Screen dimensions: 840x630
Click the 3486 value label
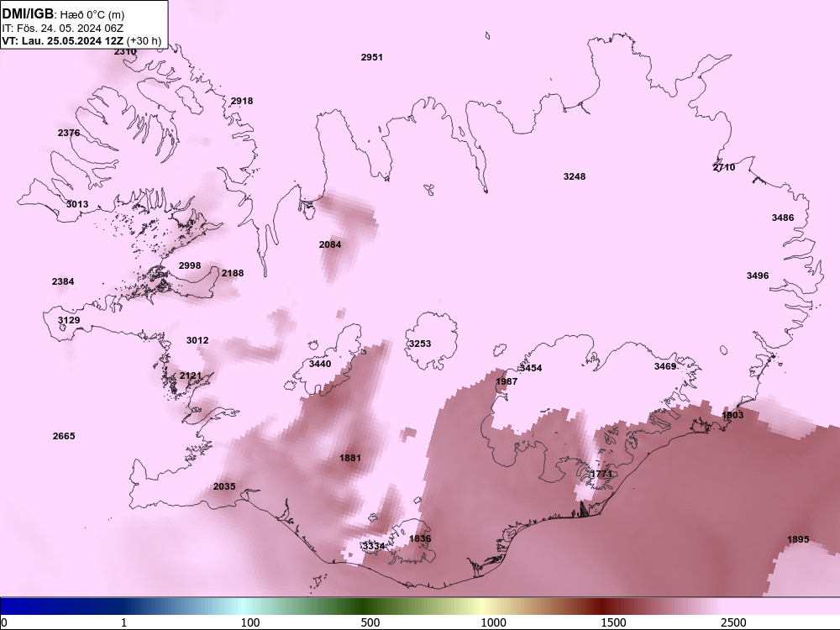(x=783, y=218)
